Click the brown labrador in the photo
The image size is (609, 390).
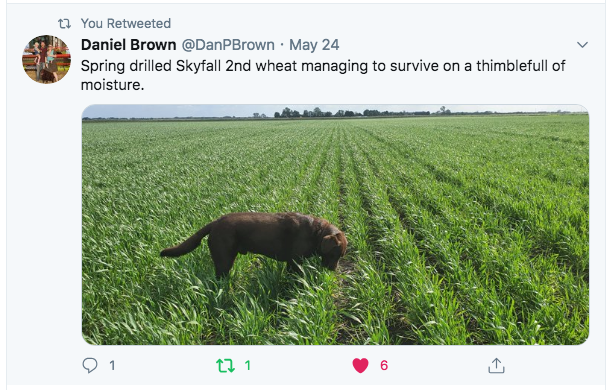(254, 243)
